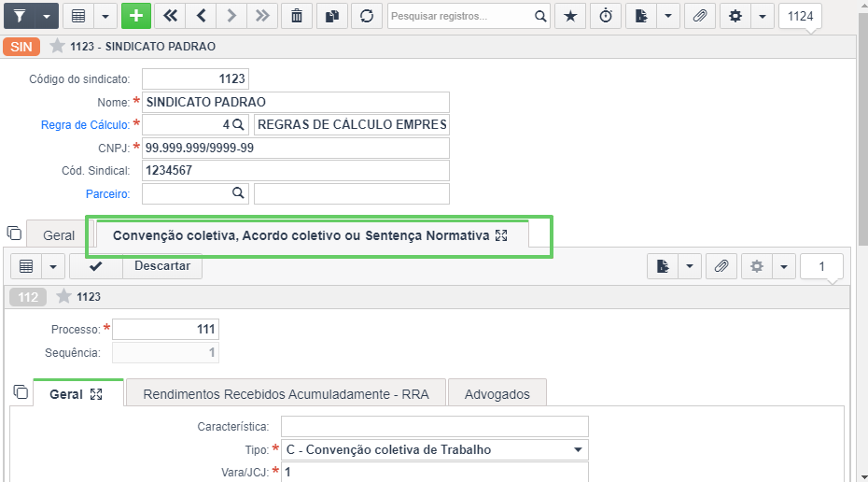This screenshot has height=482, width=868.
Task: Click the gray 112 badge
Action: [x=28, y=297]
